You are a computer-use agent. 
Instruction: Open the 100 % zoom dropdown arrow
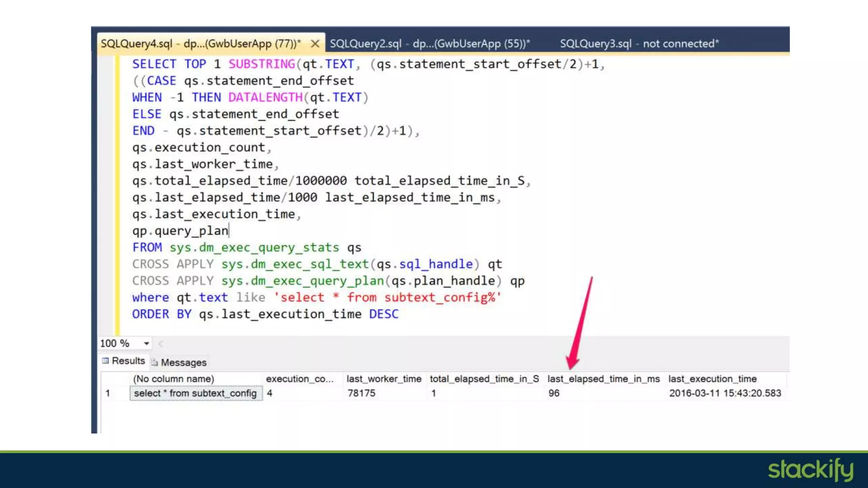(146, 344)
